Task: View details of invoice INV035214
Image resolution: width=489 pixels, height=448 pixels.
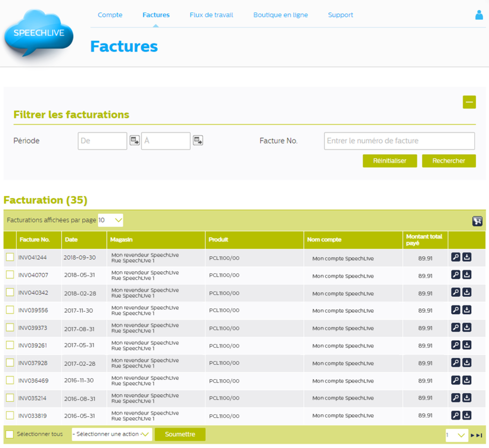Action: [456, 398]
